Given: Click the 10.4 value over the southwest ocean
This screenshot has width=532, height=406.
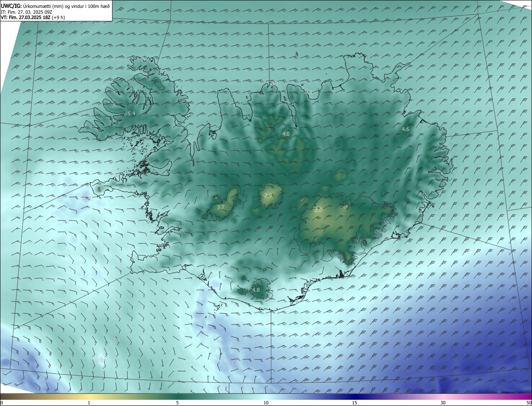Looking at the screenshot, I should (x=102, y=360).
